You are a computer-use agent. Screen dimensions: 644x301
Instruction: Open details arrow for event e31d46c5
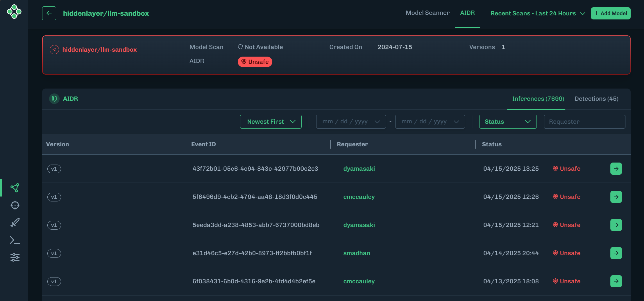[x=616, y=253]
